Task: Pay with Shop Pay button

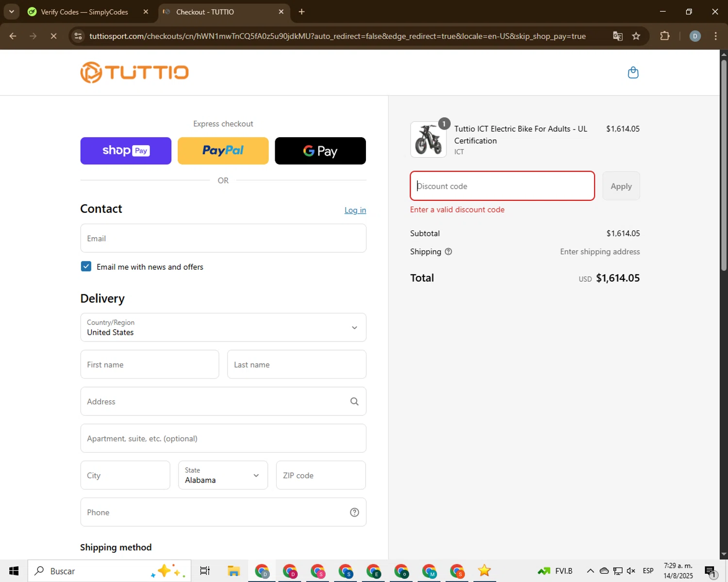Action: click(126, 151)
